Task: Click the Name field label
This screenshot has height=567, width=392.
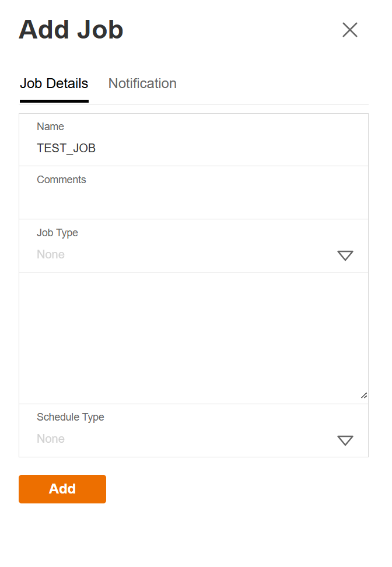Action: point(50,127)
